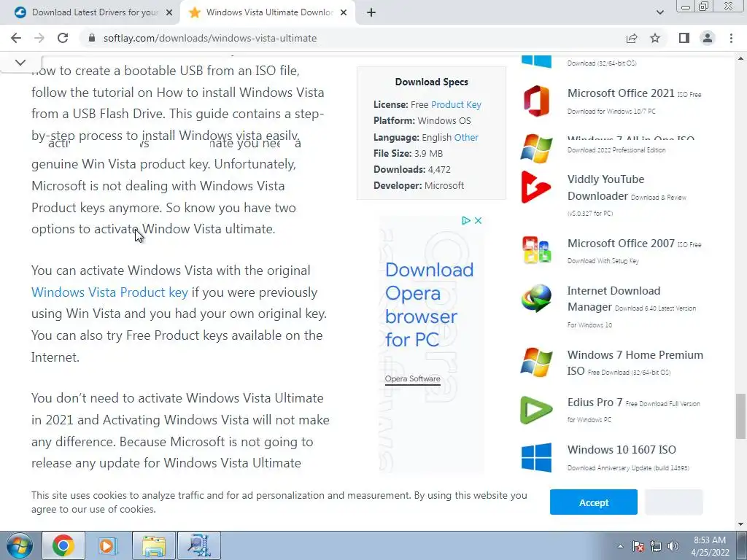
Task: Click the scrollbar up arrow
Action: click(740, 58)
